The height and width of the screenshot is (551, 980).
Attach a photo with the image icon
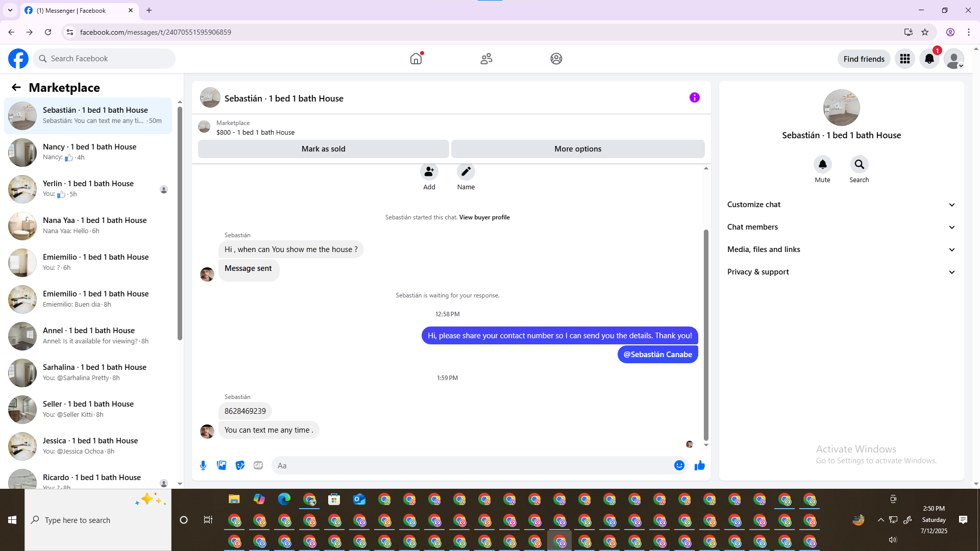(222, 465)
